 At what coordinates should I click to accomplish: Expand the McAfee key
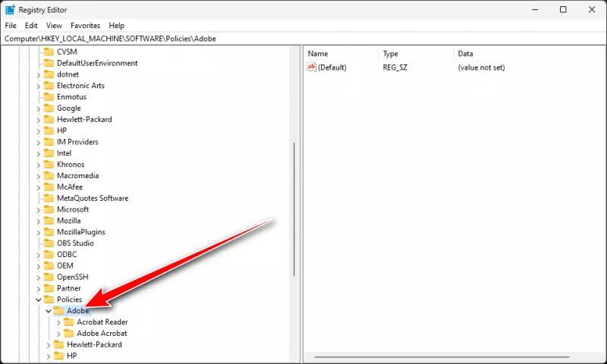[39, 187]
